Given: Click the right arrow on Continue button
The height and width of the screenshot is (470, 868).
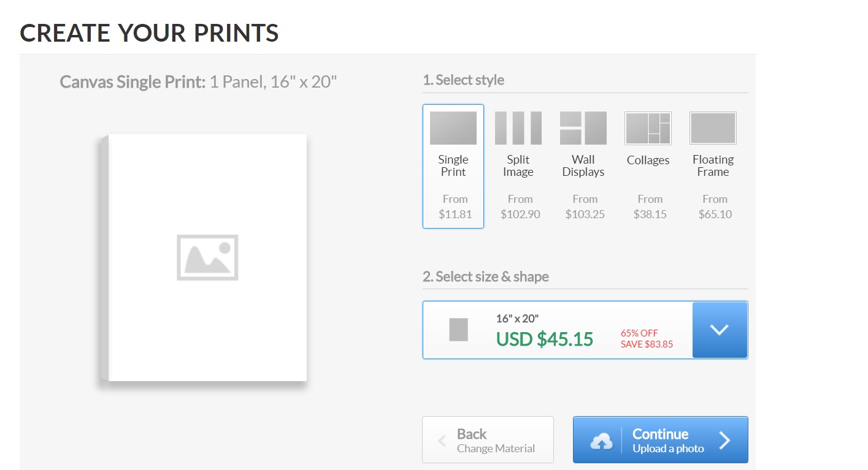Looking at the screenshot, I should pos(725,441).
